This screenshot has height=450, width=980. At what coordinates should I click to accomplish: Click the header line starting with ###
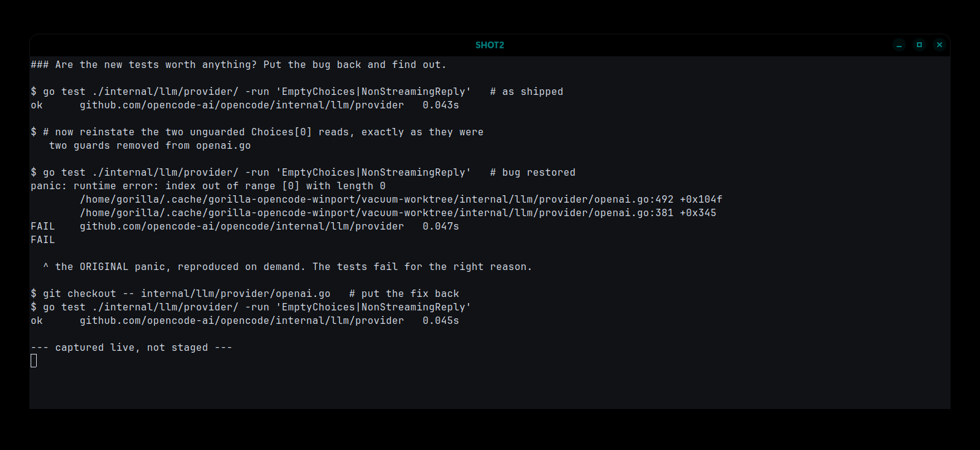coord(238,65)
